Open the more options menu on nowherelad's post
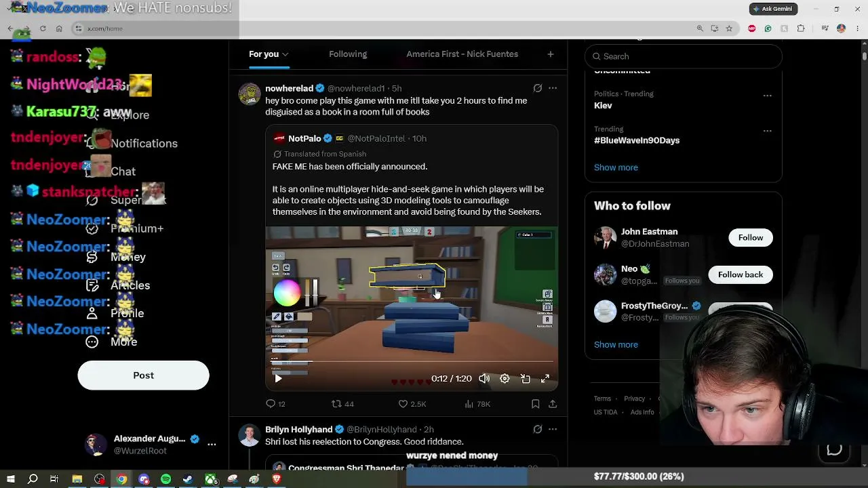Screen dimensions: 868x488 [x=553, y=88]
